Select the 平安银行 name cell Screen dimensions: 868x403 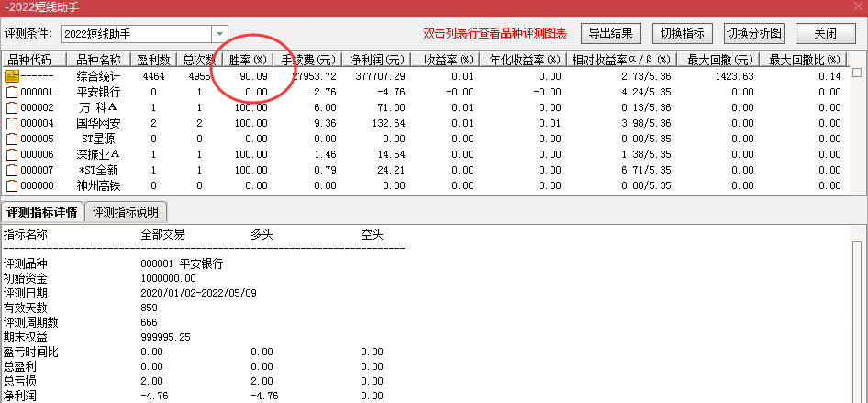coord(98,92)
